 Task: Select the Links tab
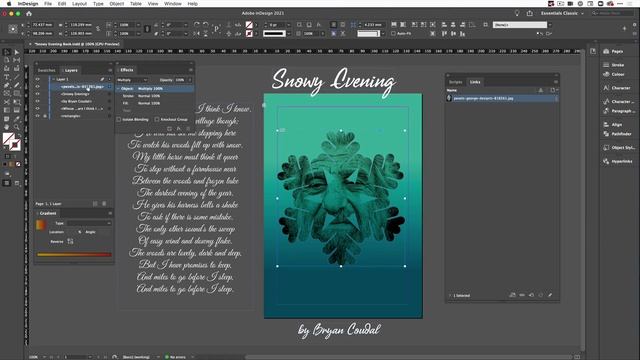click(x=475, y=82)
